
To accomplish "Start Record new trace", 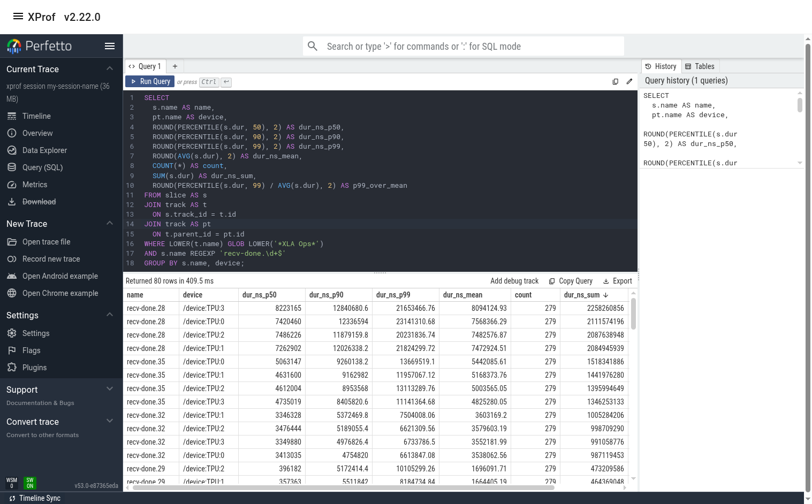I will point(50,259).
